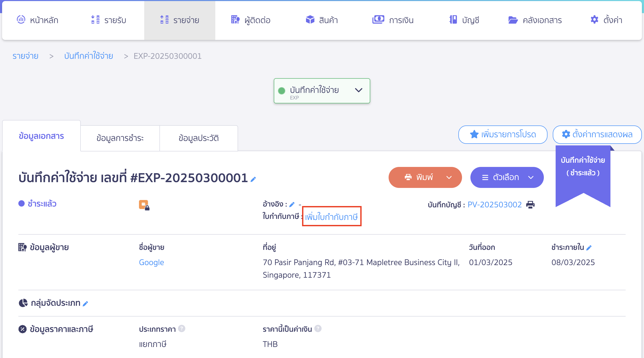Click the building icon beside ข้อมูลผู้ขาย
The image size is (644, 358).
(x=23, y=247)
